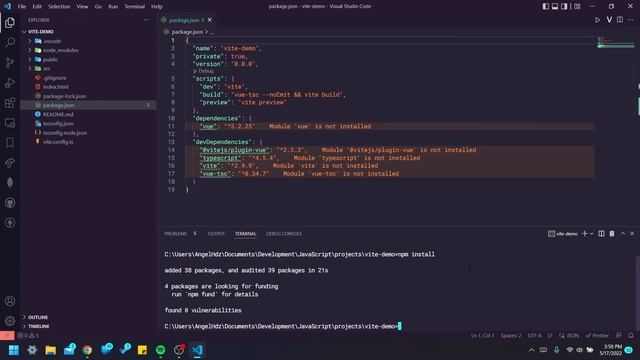Open Customize Layout icon in title bar
640x360 pixels.
coord(577,6)
